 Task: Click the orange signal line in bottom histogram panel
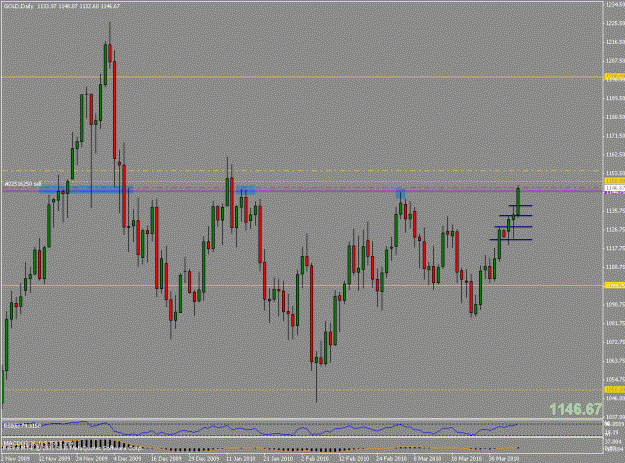pyautogui.click(x=259, y=447)
